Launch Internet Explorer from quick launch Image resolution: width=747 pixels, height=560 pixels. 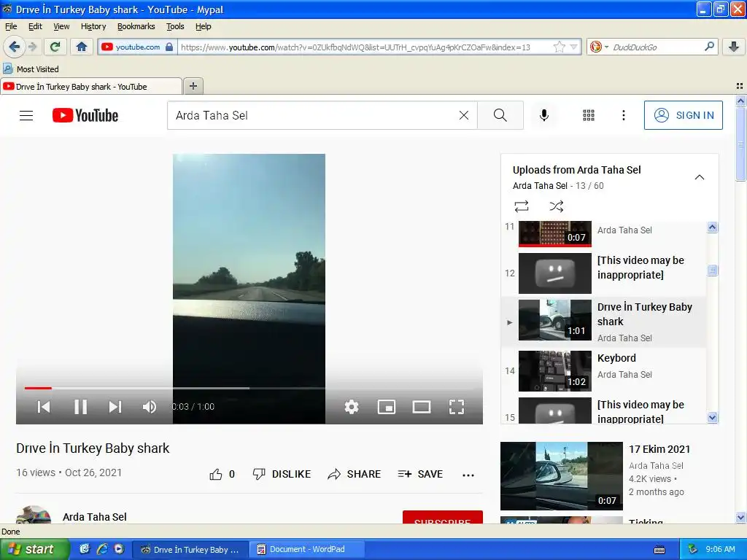point(101,549)
